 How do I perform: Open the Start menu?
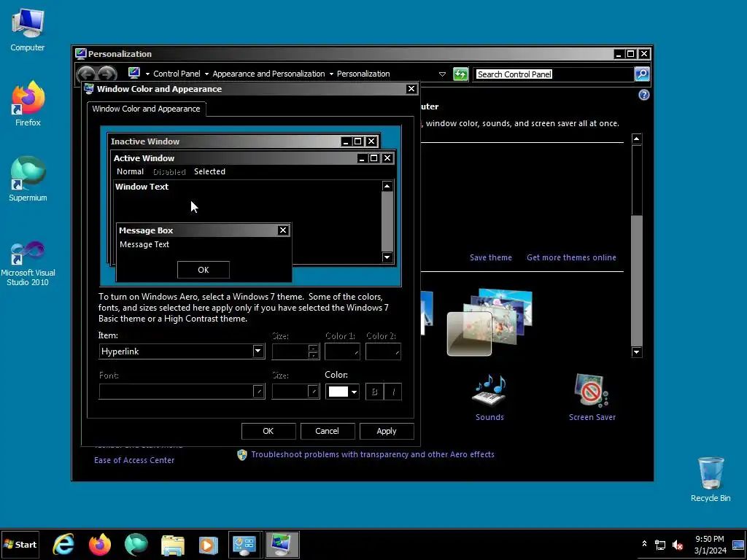coord(20,544)
